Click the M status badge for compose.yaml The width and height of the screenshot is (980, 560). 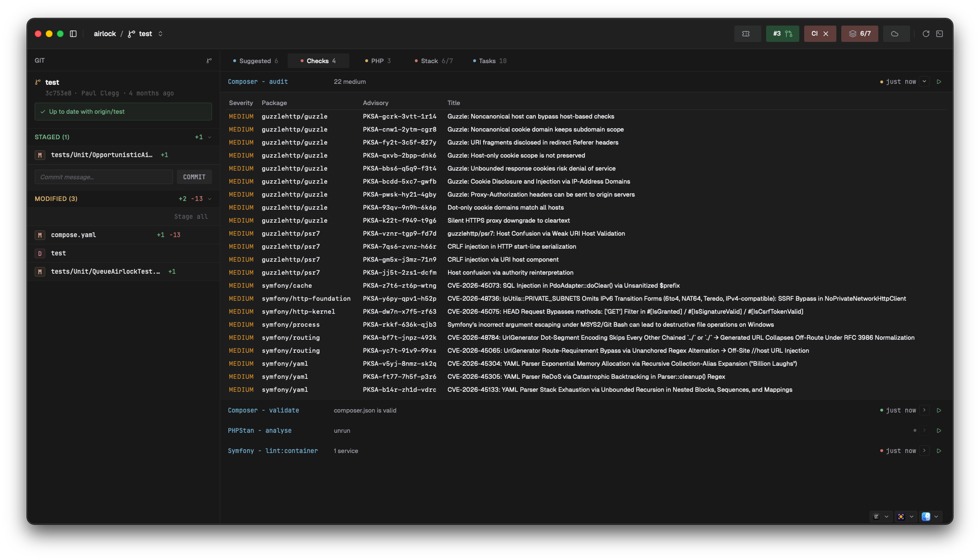(40, 235)
